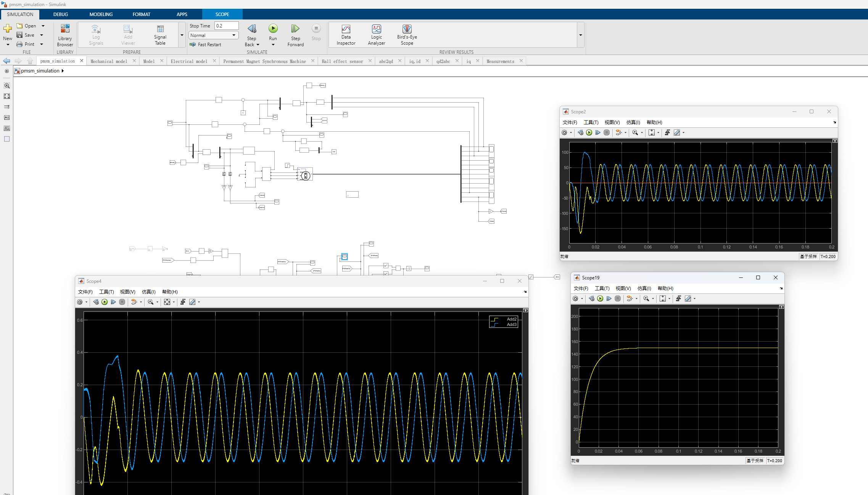Open the FORMAT ribbon tab
Viewport: 868px width, 495px height.
(142, 15)
